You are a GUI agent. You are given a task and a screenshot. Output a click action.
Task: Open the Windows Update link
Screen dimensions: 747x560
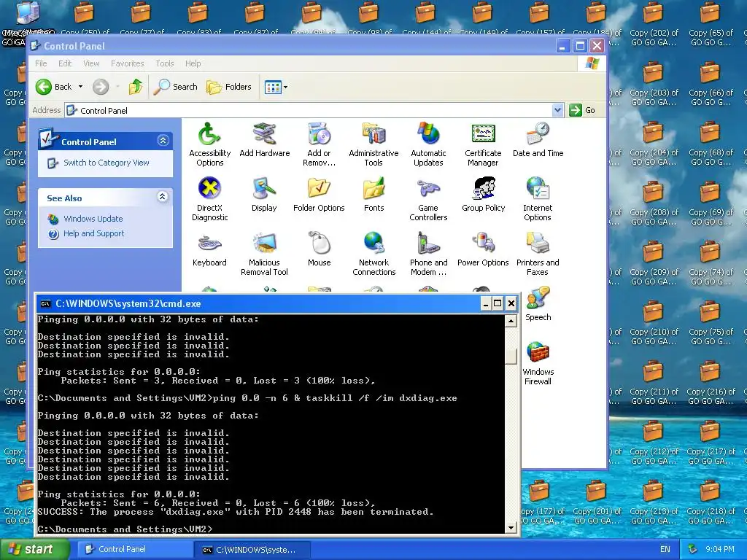[93, 219]
